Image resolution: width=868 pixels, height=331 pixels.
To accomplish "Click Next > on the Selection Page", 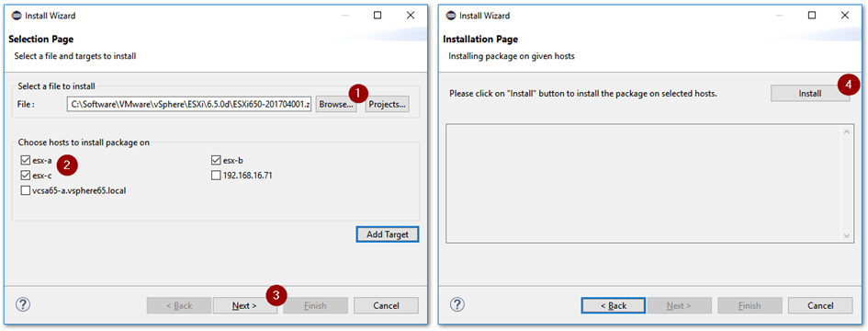I will (245, 305).
